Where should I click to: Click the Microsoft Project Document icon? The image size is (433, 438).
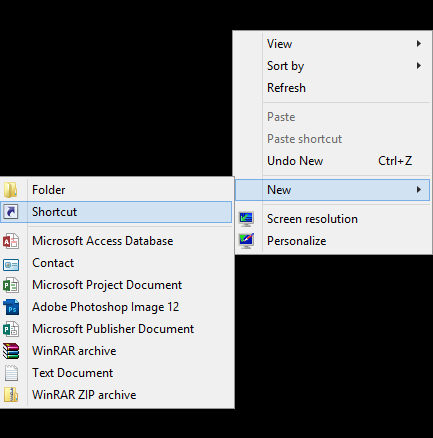tap(11, 285)
